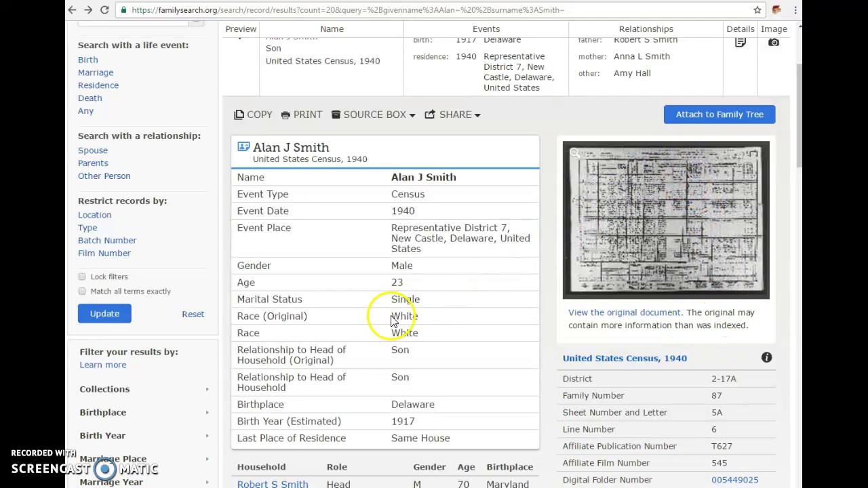Open the Chrome three-dot menu
The image size is (868, 488).
(x=795, y=10)
